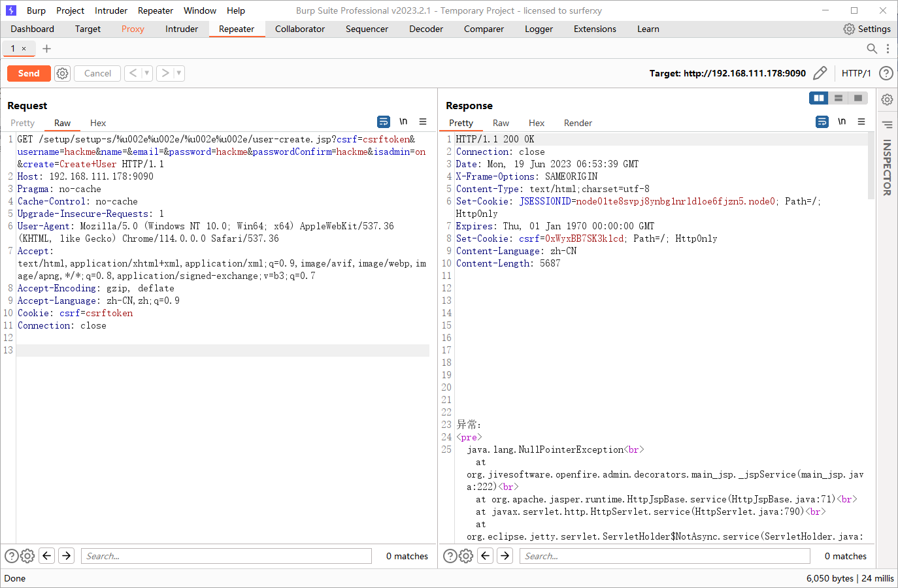Open the Window menu
The height and width of the screenshot is (588, 898).
pyautogui.click(x=200, y=10)
